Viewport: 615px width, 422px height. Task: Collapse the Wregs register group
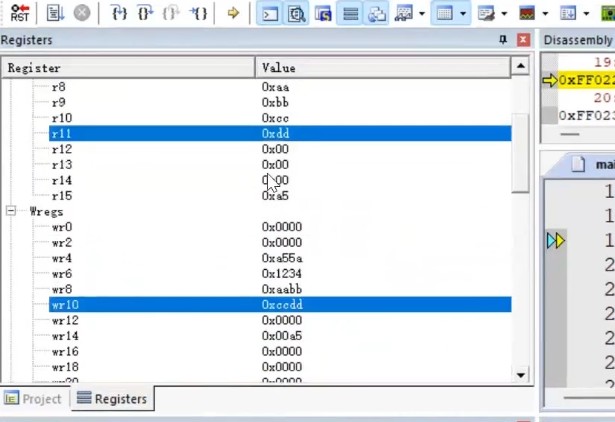11,211
